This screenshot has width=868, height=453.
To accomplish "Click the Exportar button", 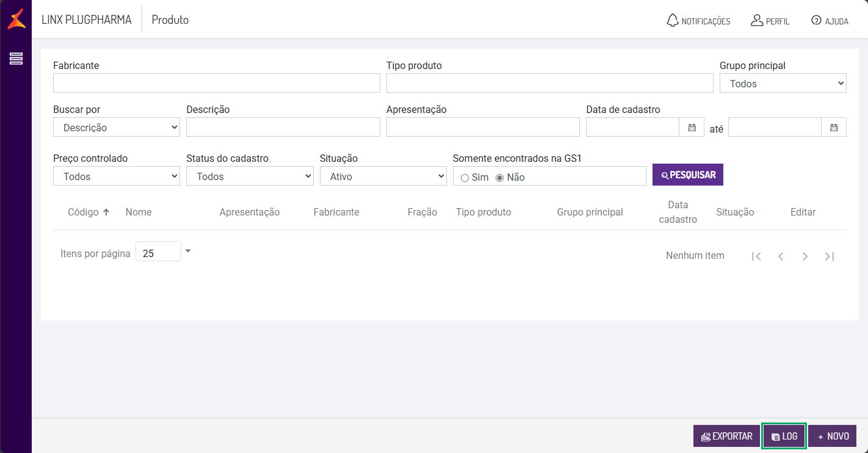I will tap(726, 437).
